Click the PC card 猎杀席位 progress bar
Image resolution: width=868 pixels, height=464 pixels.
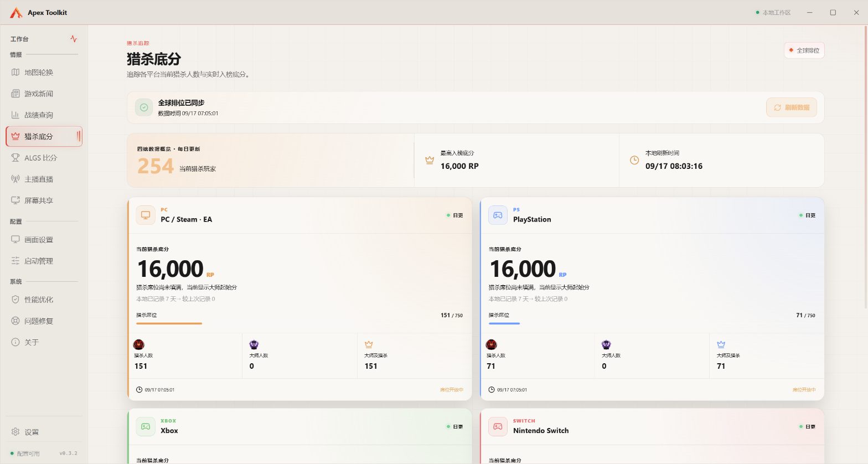click(299, 323)
